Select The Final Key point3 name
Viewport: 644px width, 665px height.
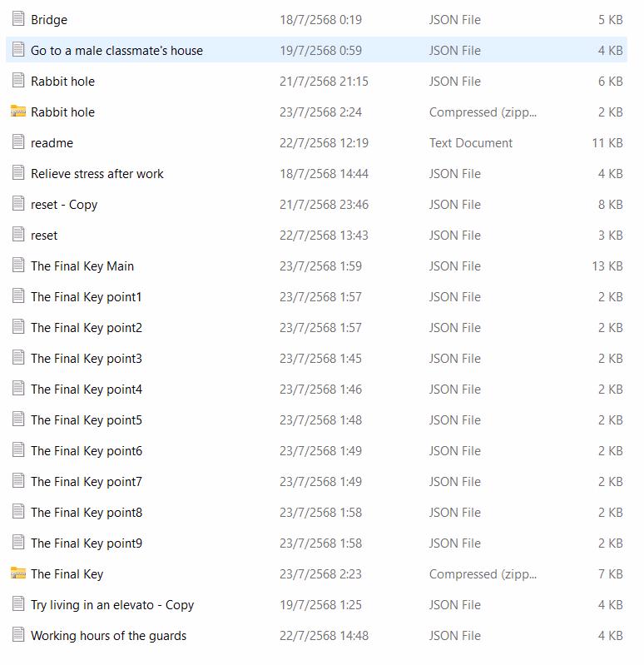tap(87, 359)
